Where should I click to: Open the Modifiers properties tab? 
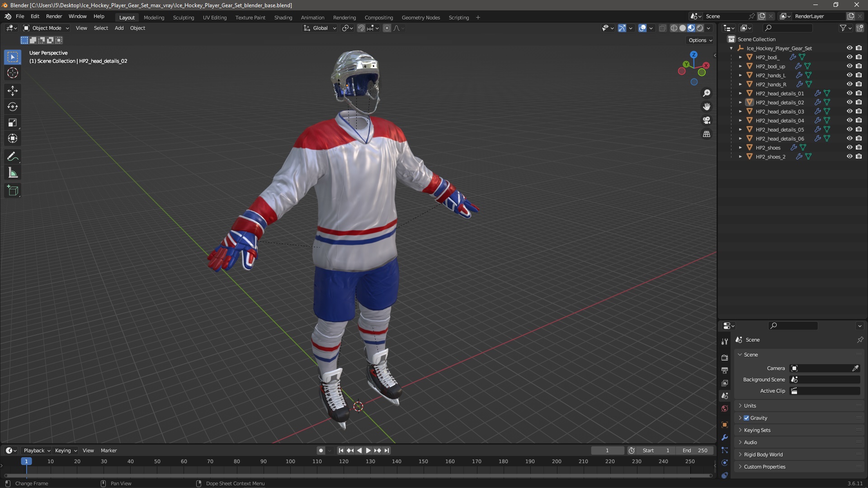click(x=725, y=437)
